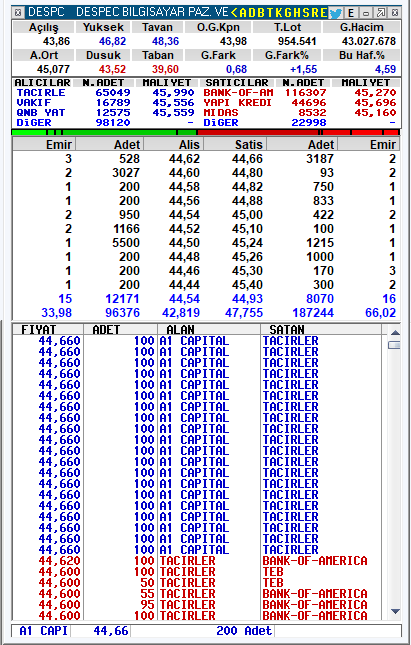Click the Twitter bird icon in the title bar
Viewport: 411px width, 645px height.
(336, 13)
